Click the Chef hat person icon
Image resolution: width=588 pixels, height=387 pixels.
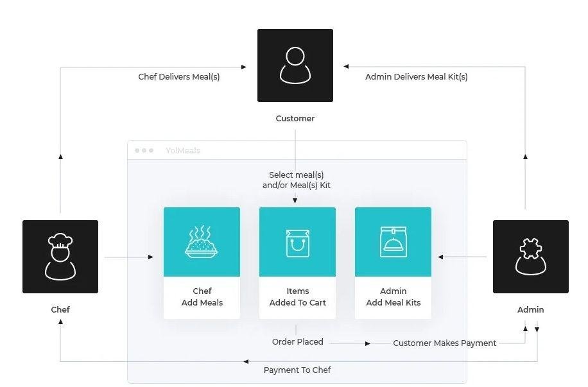click(60, 257)
